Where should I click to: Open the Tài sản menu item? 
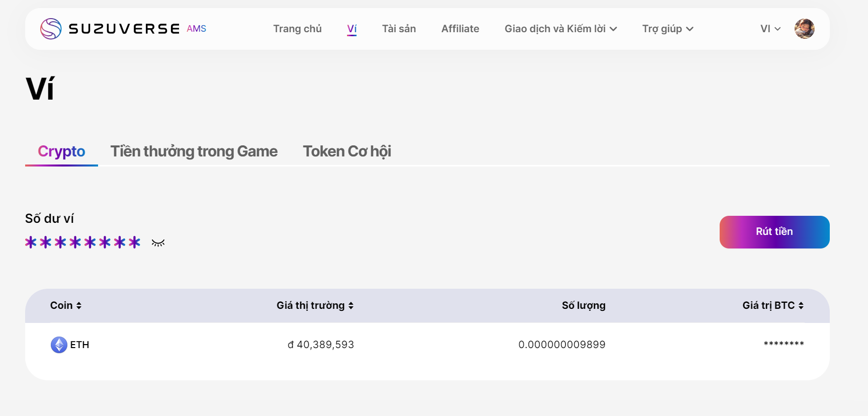tap(399, 29)
